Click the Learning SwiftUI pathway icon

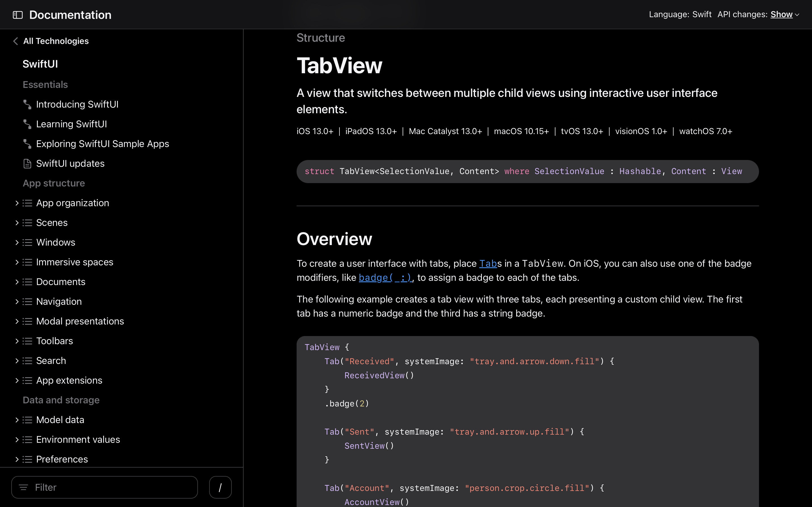(27, 124)
